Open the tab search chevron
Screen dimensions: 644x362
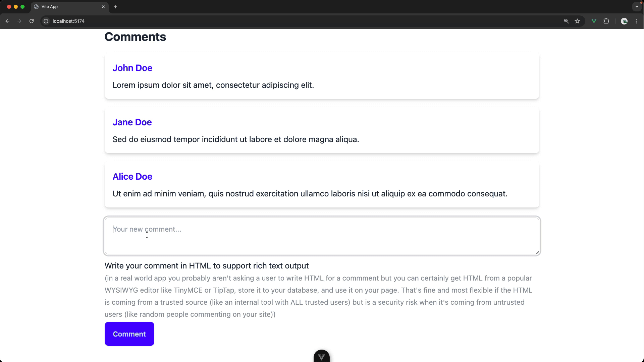click(x=637, y=6)
